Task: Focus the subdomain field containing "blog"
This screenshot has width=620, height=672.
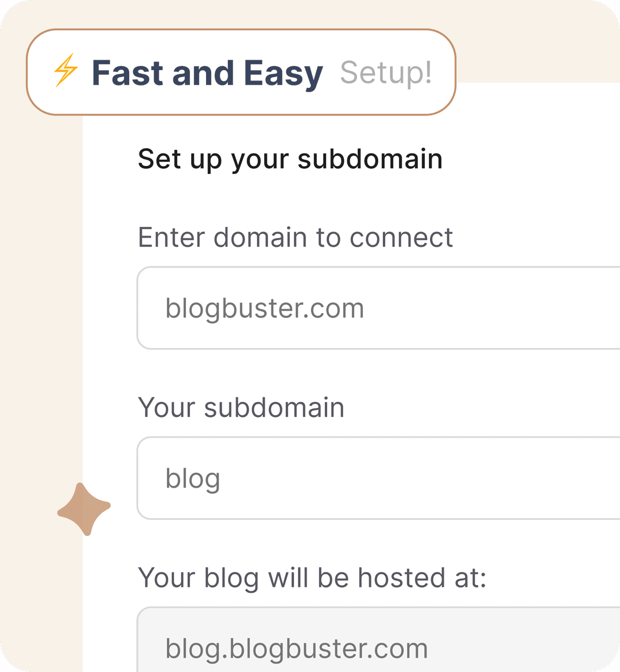Action: point(379,478)
